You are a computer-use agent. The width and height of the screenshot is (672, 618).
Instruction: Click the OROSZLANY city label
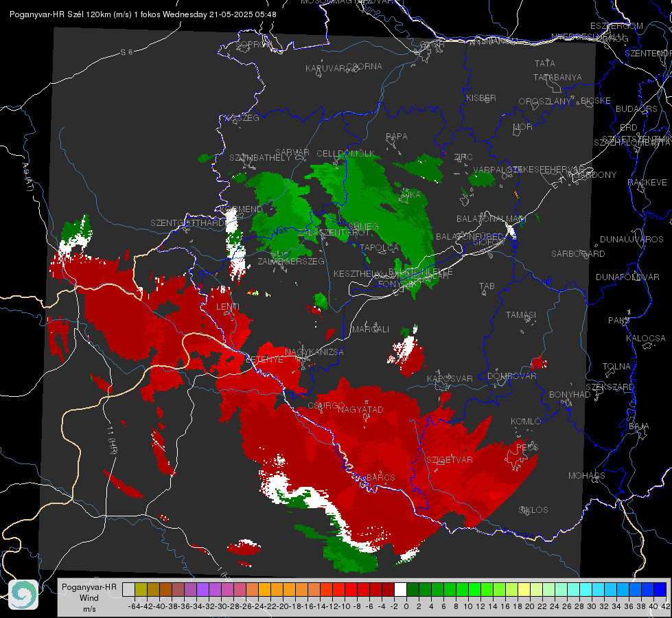pyautogui.click(x=545, y=102)
